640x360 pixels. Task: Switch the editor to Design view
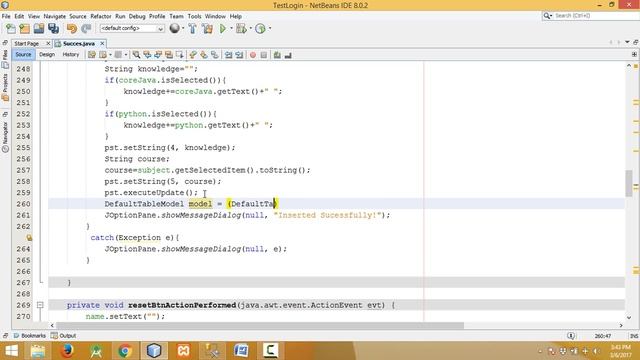coord(47,54)
